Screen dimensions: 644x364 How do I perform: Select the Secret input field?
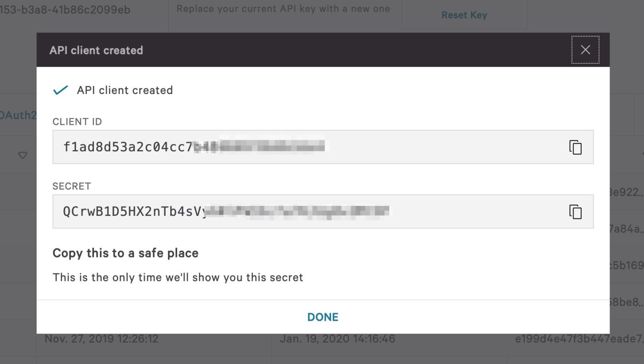pos(293,212)
